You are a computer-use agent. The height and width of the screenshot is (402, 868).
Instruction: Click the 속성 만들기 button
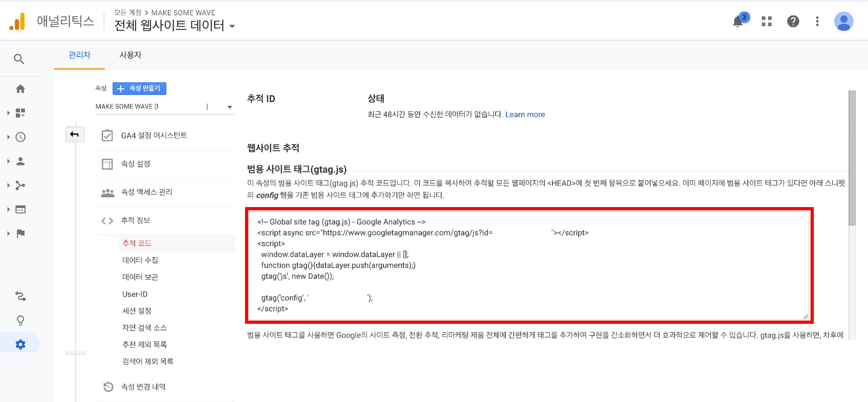tap(139, 89)
